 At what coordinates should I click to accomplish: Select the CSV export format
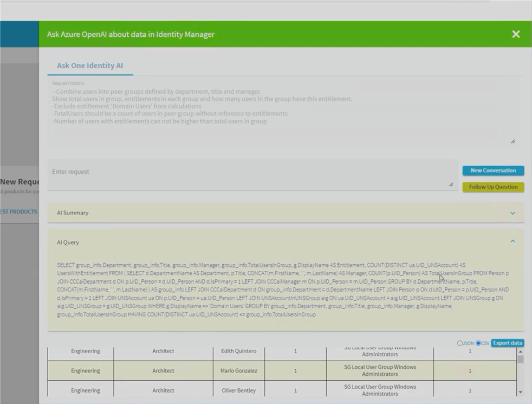point(478,343)
